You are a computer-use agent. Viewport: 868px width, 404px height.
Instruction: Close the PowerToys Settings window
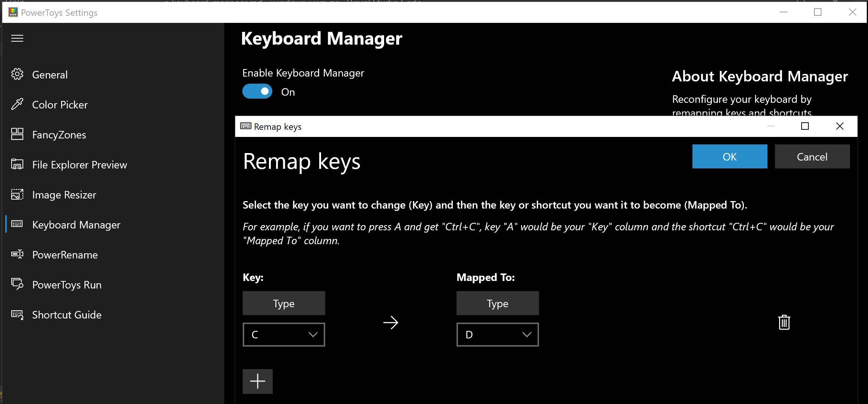coord(852,12)
